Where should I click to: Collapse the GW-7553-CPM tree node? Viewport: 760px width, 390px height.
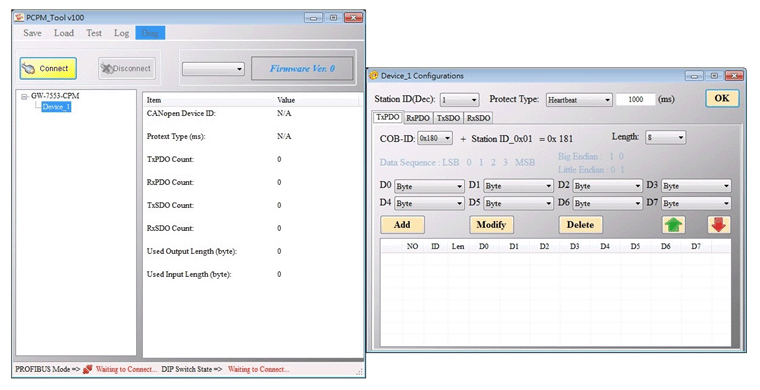click(x=24, y=96)
